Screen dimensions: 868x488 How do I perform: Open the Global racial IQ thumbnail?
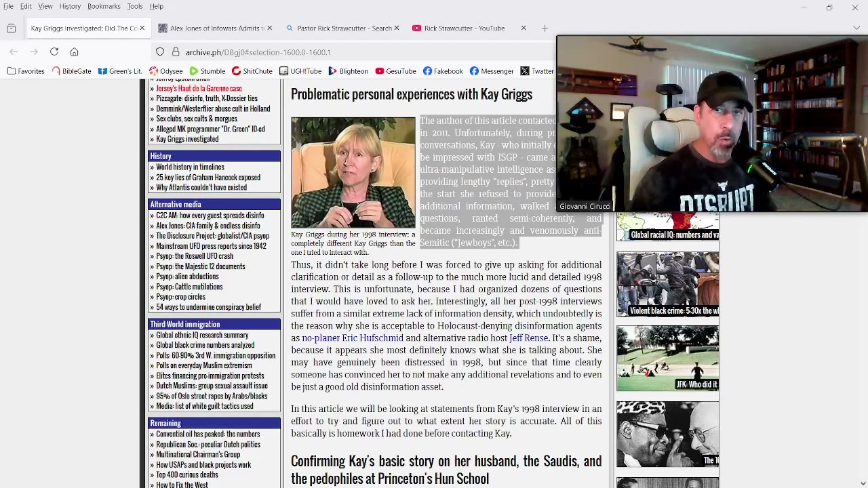click(667, 227)
